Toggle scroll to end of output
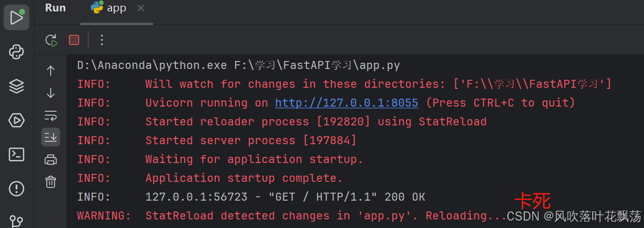 coord(51,137)
